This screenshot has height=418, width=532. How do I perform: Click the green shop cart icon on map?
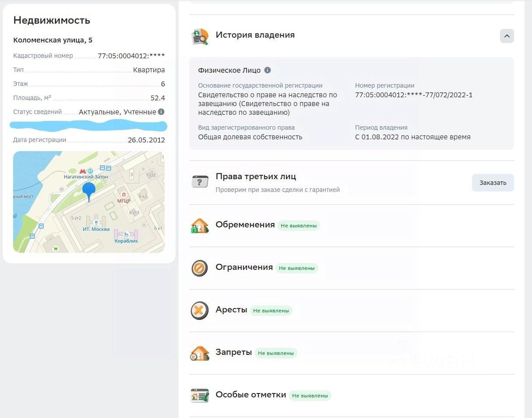(56, 249)
